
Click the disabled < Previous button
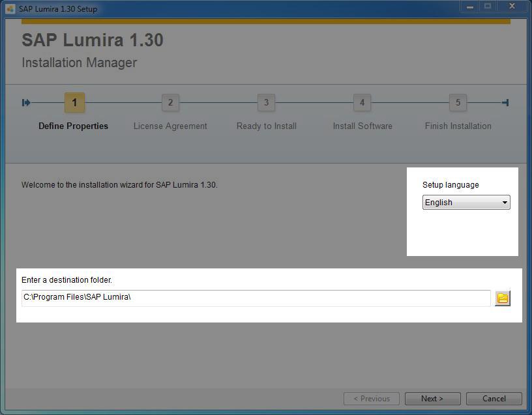(x=372, y=399)
